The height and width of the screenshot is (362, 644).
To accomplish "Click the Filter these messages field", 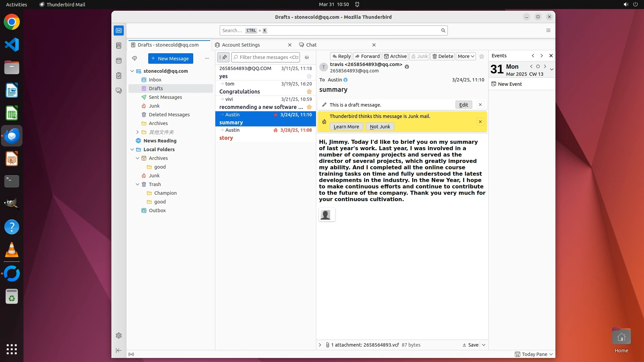I will (268, 57).
